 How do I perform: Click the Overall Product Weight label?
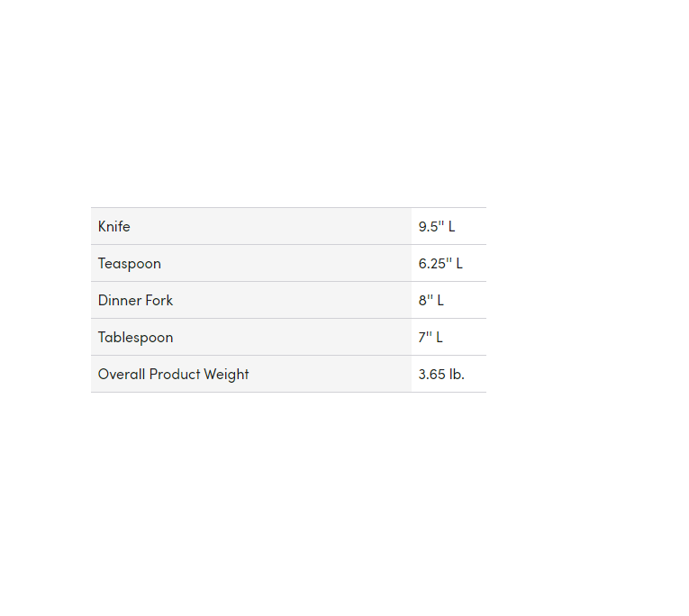click(x=174, y=375)
